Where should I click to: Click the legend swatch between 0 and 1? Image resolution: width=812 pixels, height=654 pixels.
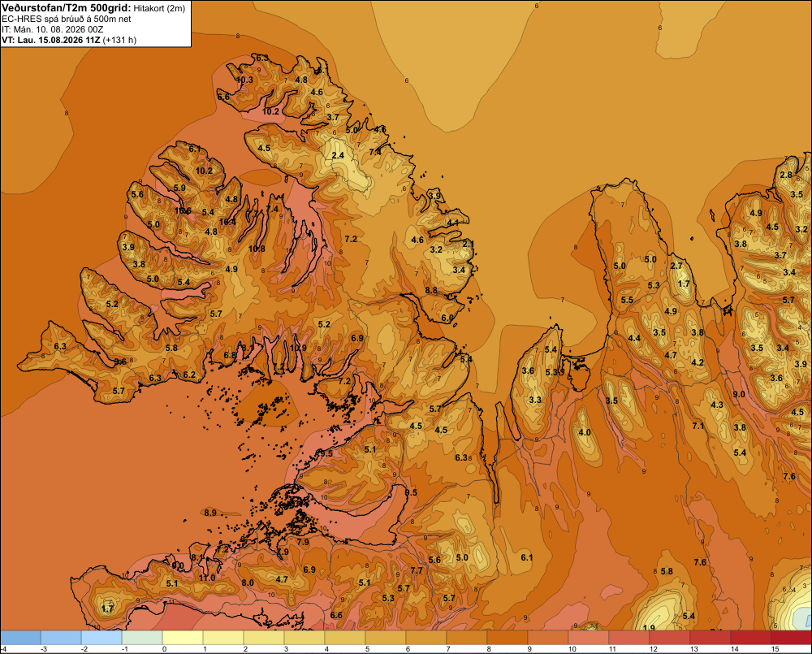[x=182, y=638]
